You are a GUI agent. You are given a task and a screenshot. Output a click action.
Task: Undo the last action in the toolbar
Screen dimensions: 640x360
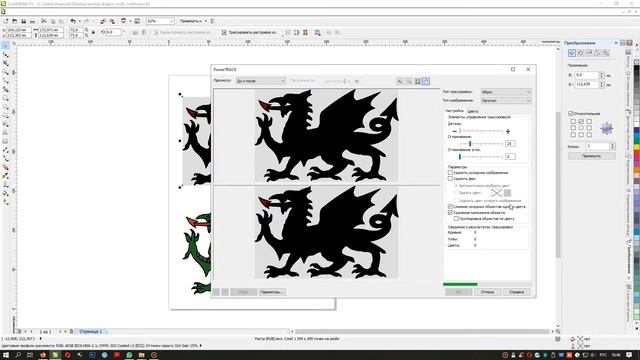pyautogui.click(x=73, y=21)
